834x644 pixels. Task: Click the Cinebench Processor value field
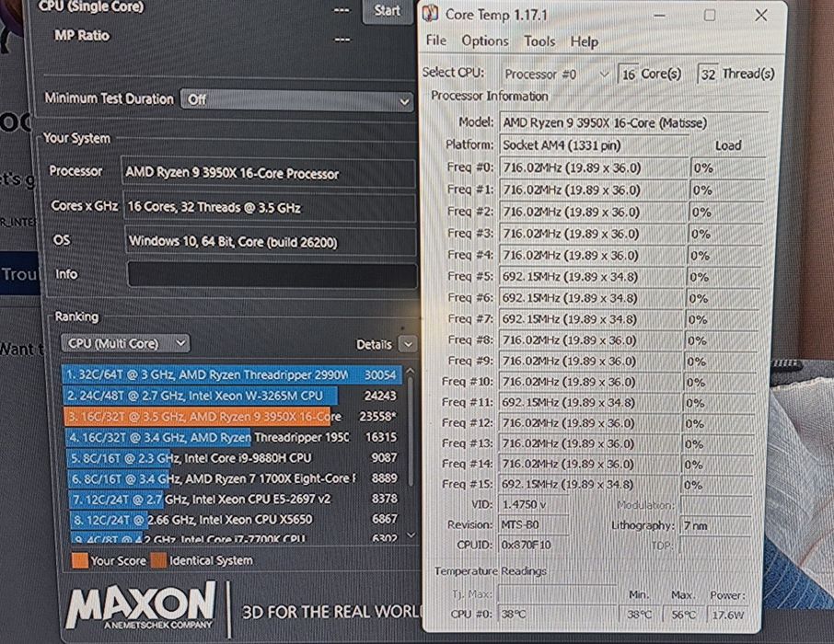pyautogui.click(x=268, y=173)
